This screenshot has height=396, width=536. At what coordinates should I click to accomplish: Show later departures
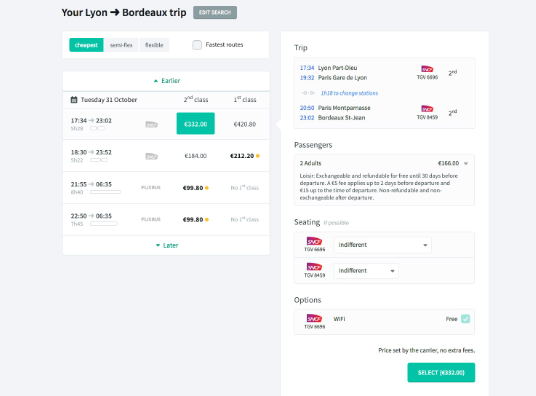click(x=167, y=245)
